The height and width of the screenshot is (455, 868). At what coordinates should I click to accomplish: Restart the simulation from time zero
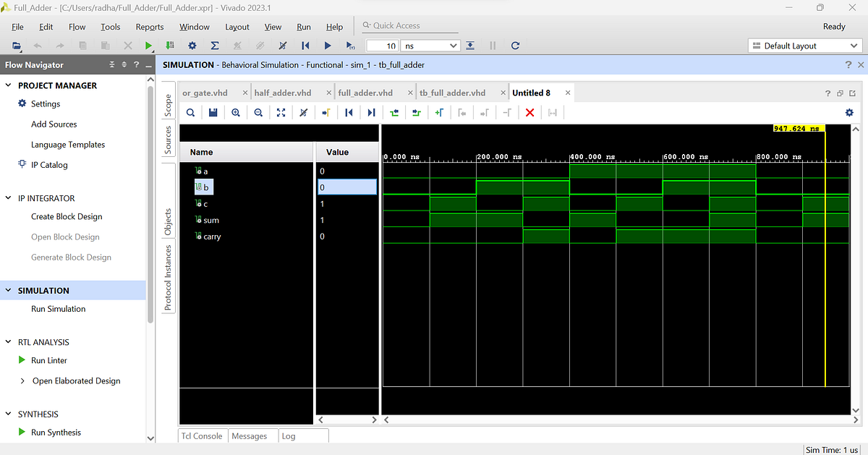(x=305, y=45)
